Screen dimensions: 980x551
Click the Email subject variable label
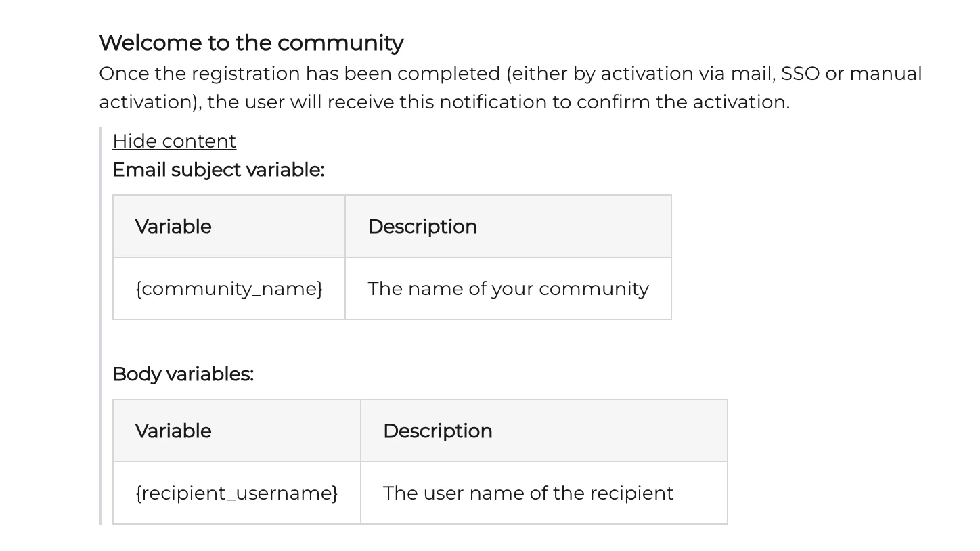pyautogui.click(x=218, y=170)
